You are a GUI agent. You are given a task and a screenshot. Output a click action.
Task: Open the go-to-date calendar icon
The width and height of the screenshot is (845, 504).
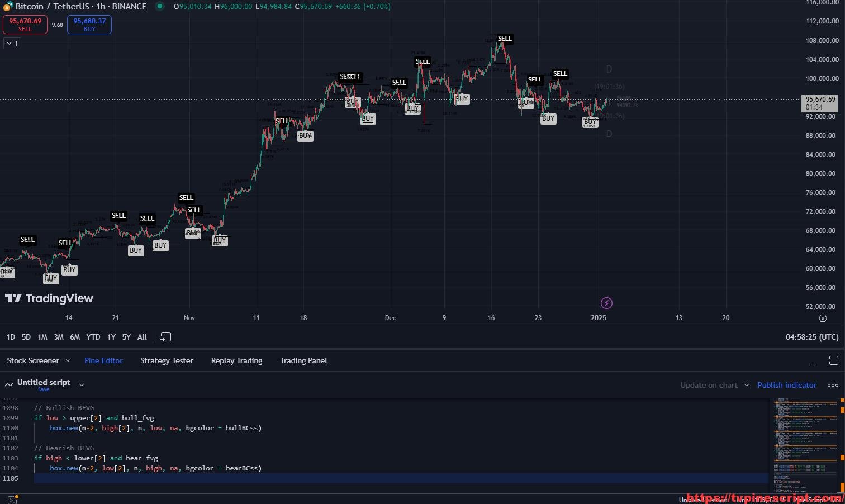165,337
